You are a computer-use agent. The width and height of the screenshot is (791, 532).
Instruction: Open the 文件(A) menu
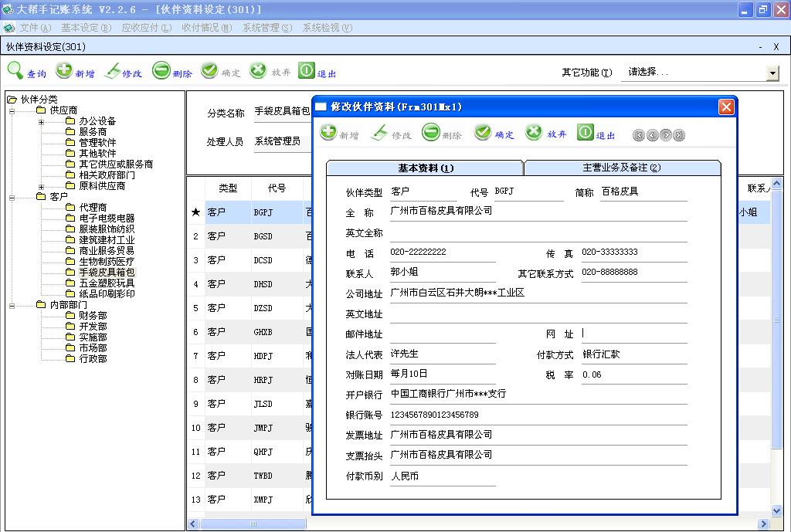pyautogui.click(x=36, y=28)
